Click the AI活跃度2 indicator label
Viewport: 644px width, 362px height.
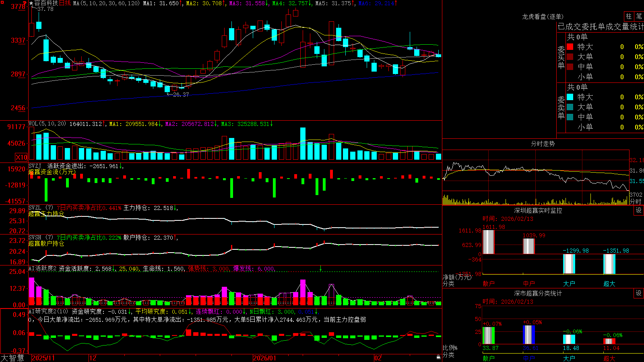[x=43, y=268]
